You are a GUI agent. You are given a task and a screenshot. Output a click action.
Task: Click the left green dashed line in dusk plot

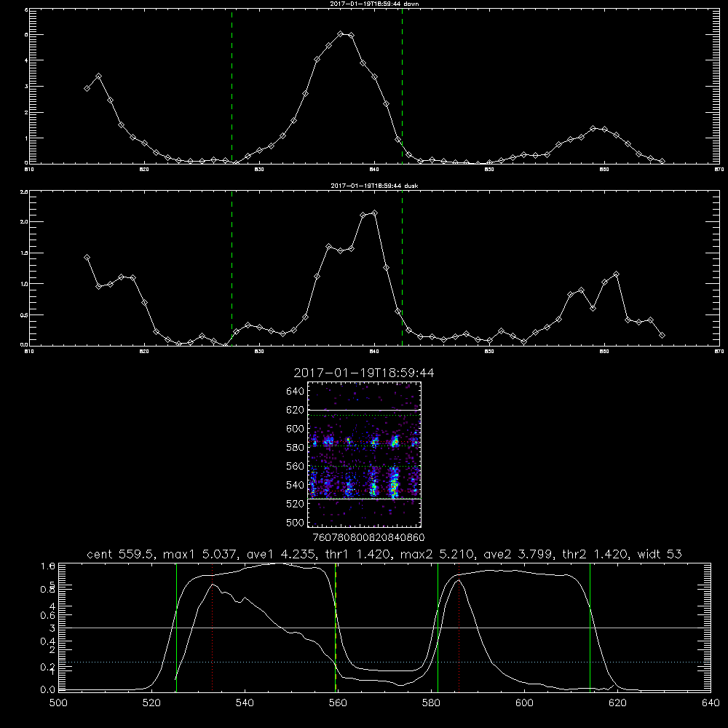pyautogui.click(x=232, y=268)
